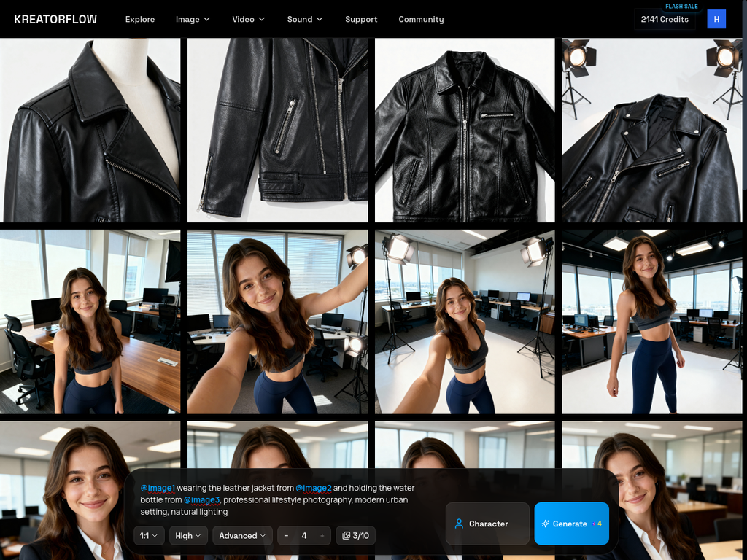Screen dimensions: 747x560
Task: Open the Character selector
Action: (487, 524)
